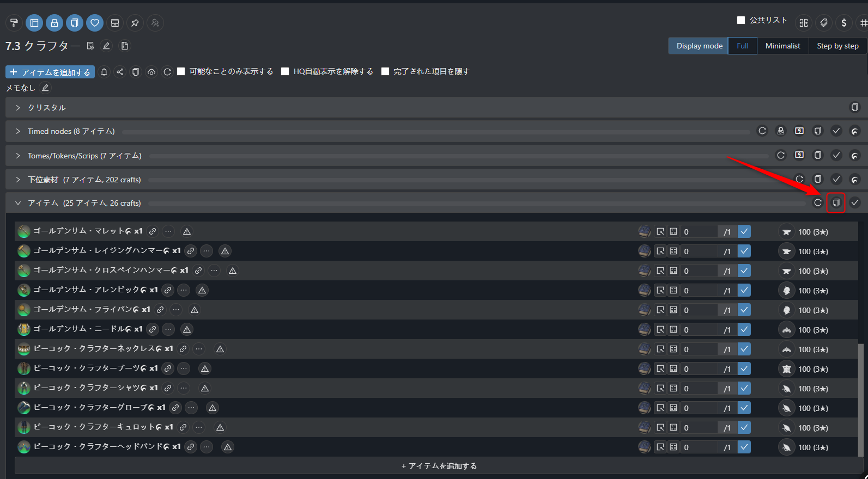868x479 pixels.
Task: Click pencil icon to rename 7.3 クラフター list
Action: [107, 46]
